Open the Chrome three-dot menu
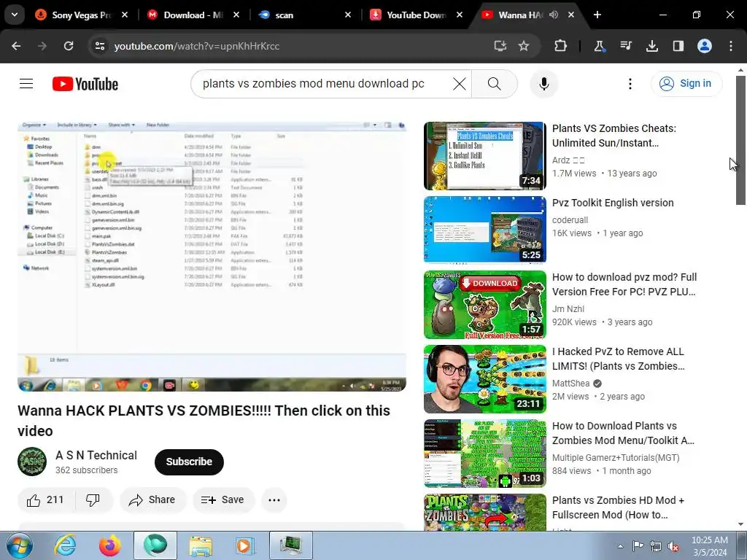The image size is (747, 560). (x=731, y=46)
